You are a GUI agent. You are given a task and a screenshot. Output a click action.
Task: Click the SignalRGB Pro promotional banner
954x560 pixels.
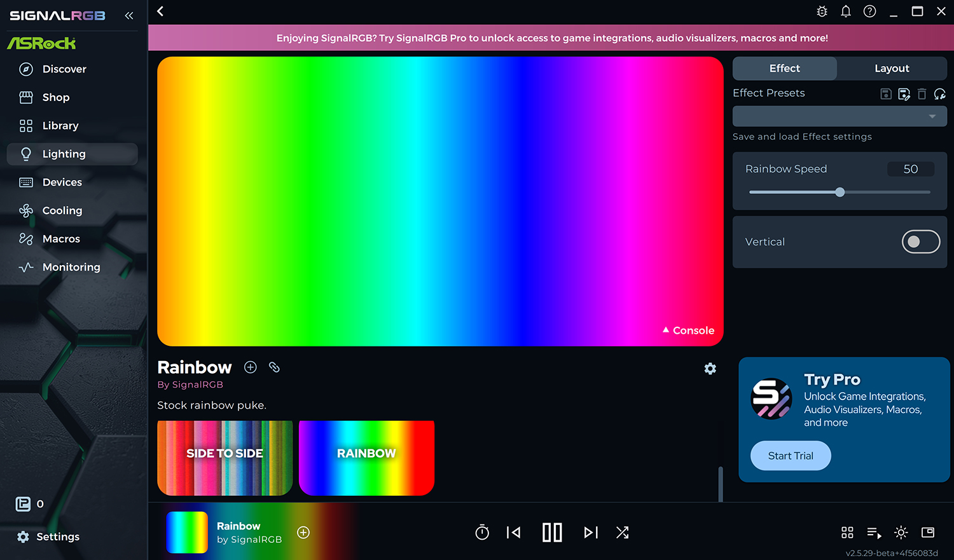[x=551, y=38]
